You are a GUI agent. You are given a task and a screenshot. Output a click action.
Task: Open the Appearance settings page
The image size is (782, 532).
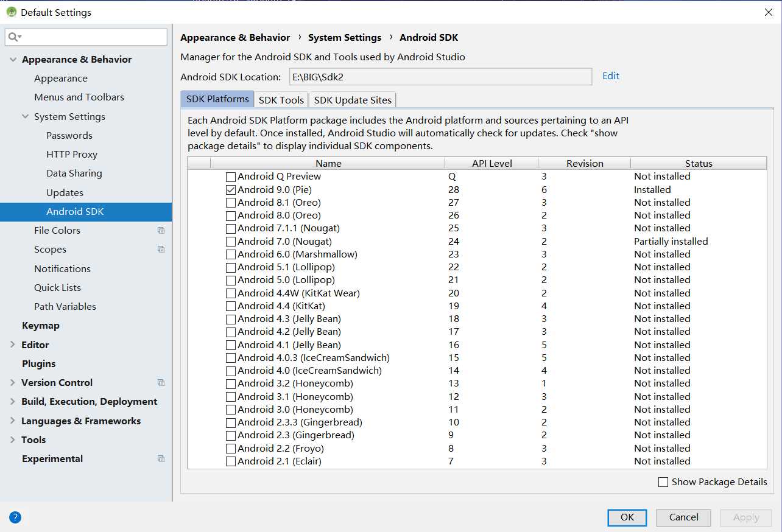click(x=61, y=78)
